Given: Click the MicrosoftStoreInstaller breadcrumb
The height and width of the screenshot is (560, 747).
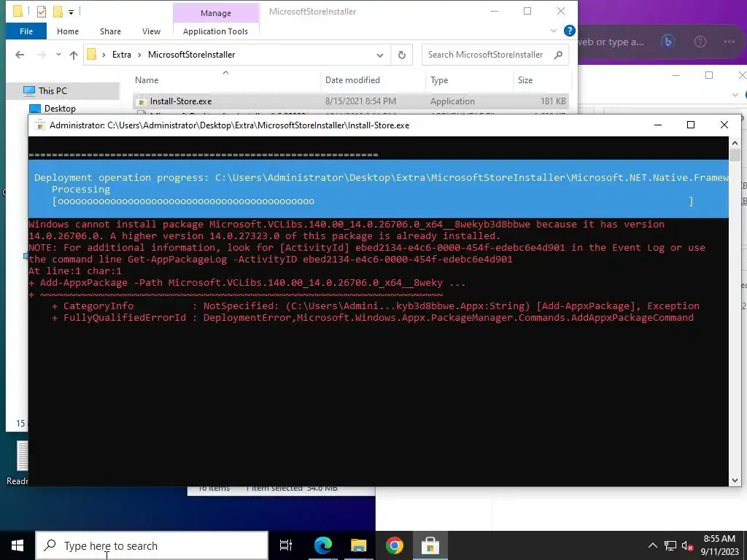Looking at the screenshot, I should click(192, 55).
